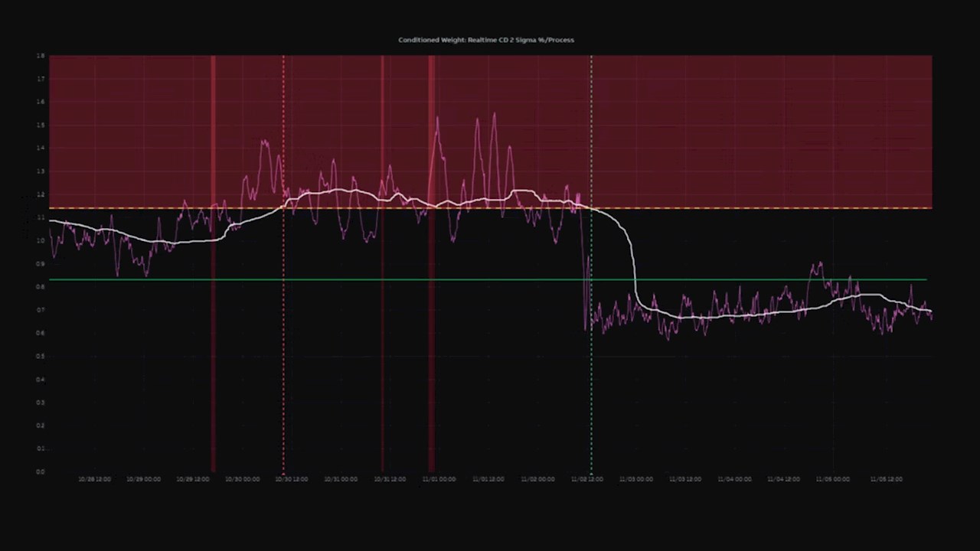Click the green dashed vertical marker line
The height and width of the screenshot is (551, 980).
coord(591,383)
